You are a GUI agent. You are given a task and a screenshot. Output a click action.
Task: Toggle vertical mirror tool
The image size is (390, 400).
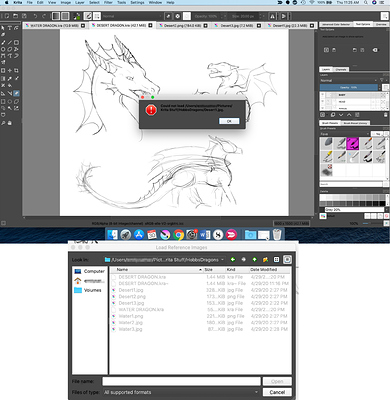[x=284, y=16]
